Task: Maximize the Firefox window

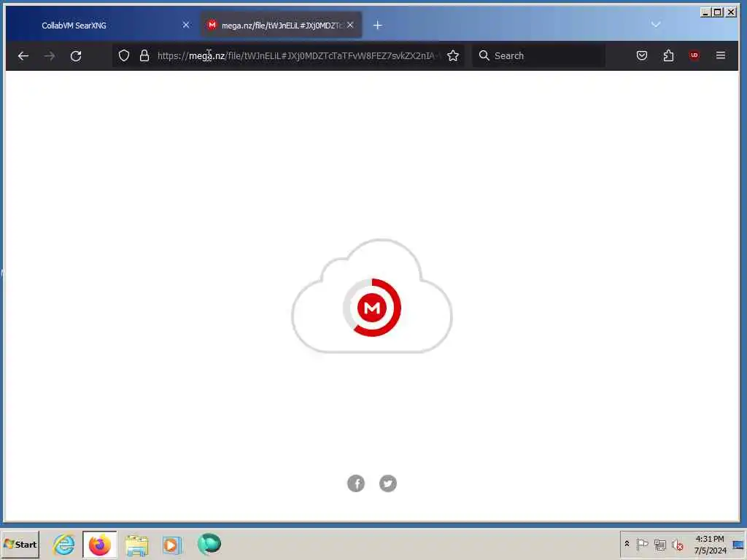Action: click(718, 12)
